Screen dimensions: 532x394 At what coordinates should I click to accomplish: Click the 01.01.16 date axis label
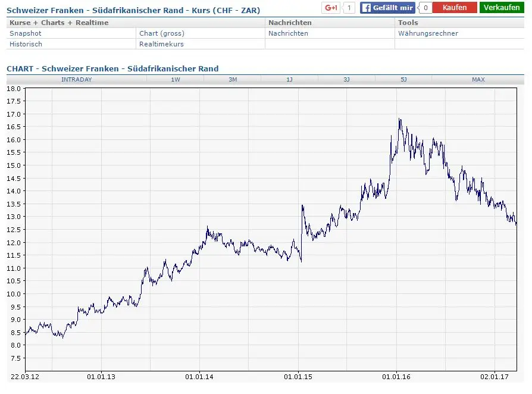(x=396, y=377)
